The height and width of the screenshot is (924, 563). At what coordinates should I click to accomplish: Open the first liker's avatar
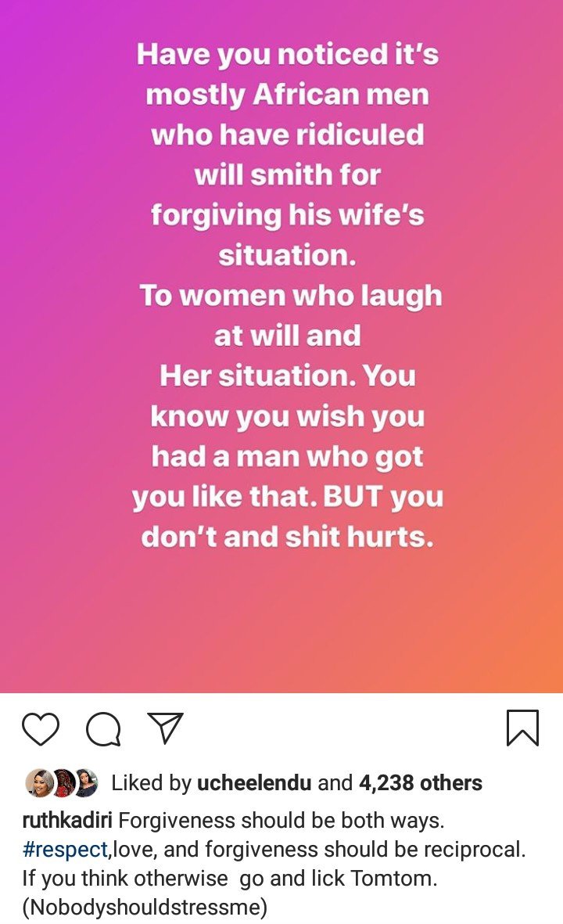[39, 783]
